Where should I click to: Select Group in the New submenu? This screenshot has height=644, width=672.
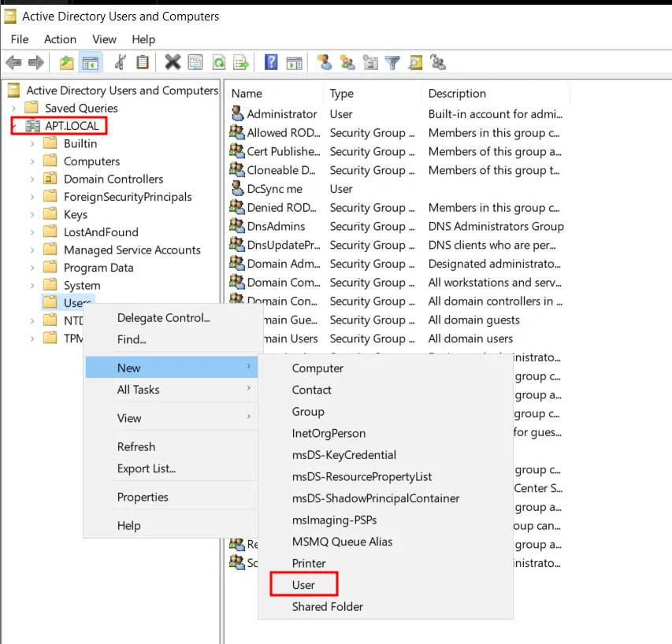(x=385, y=412)
